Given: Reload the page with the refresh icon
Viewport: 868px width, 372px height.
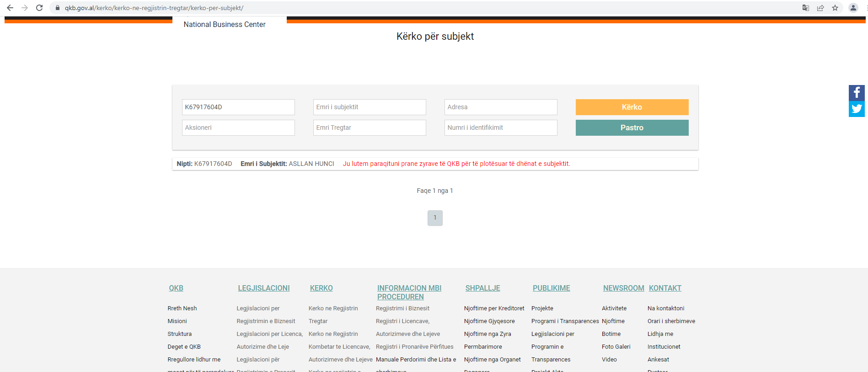Looking at the screenshot, I should (x=39, y=8).
